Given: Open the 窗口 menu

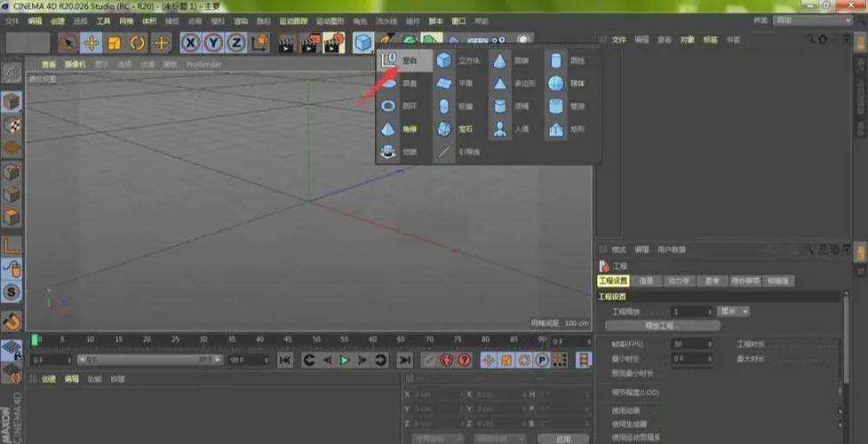Looking at the screenshot, I should (458, 20).
